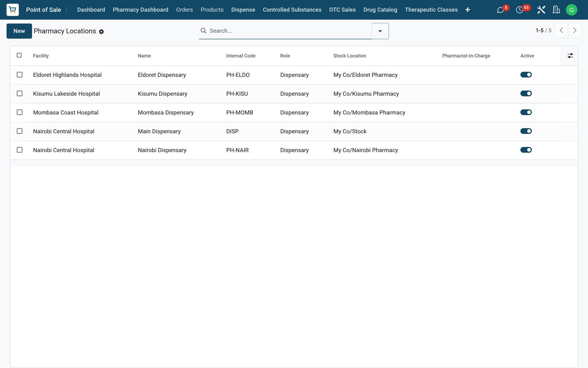Sort by Facility column header
The width and height of the screenshot is (588, 368).
coord(41,56)
